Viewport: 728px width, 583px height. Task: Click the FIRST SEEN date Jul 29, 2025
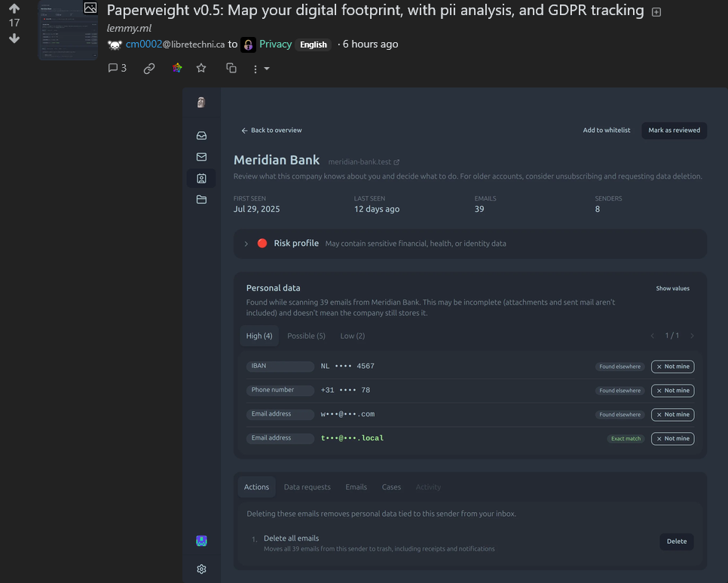coord(256,209)
